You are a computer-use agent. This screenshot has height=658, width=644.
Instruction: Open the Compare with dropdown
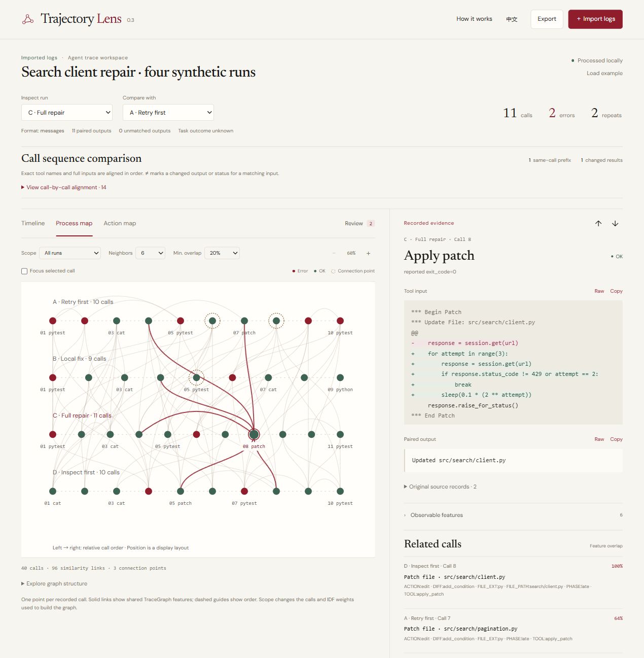click(168, 113)
